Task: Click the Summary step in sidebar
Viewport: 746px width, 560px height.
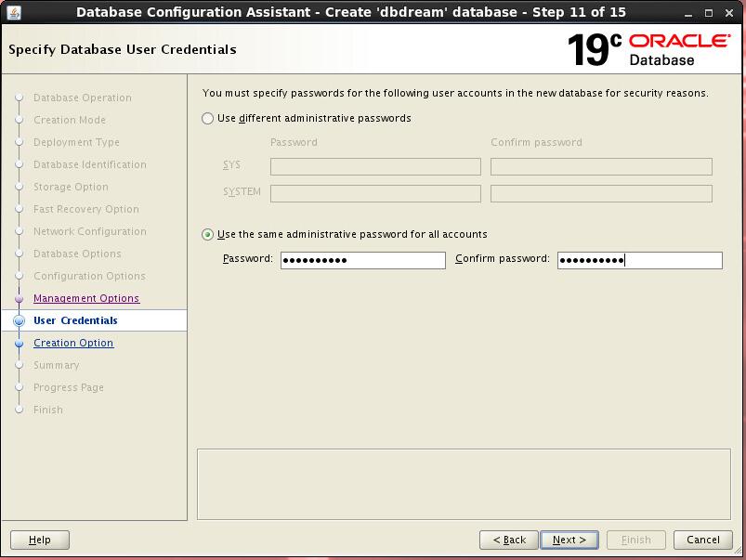Action: point(56,365)
